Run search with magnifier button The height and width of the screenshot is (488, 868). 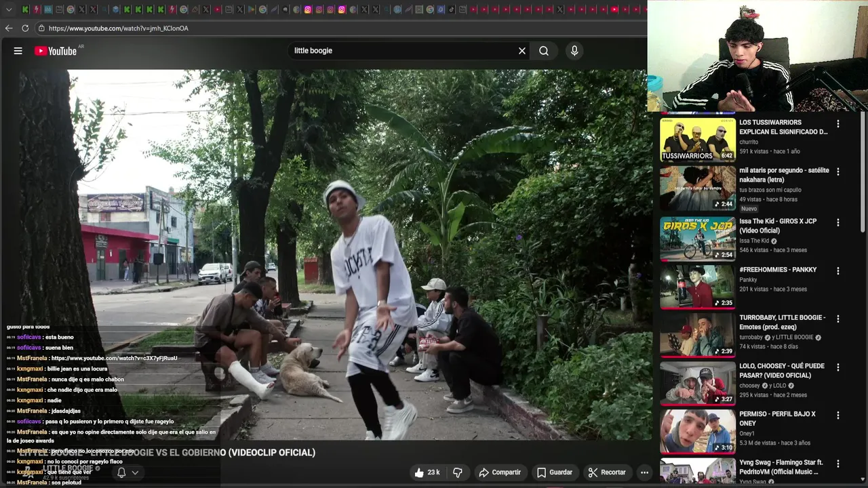click(544, 51)
